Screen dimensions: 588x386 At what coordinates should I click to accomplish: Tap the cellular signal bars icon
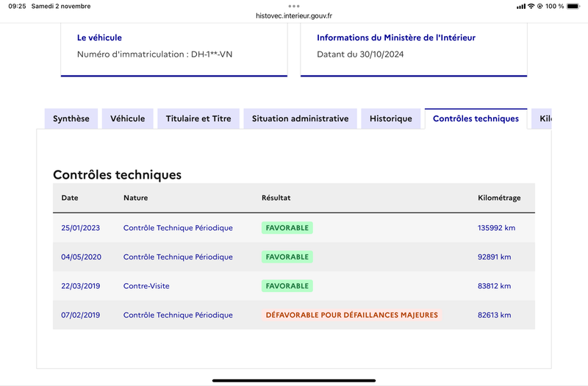point(521,7)
